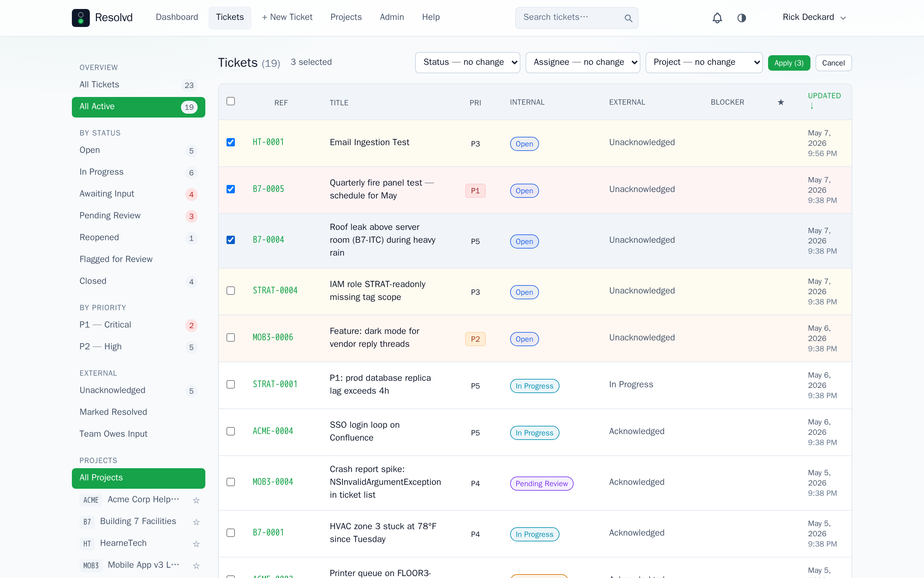Star the Building 7 Facilities project
The height and width of the screenshot is (578, 924).
click(x=196, y=522)
